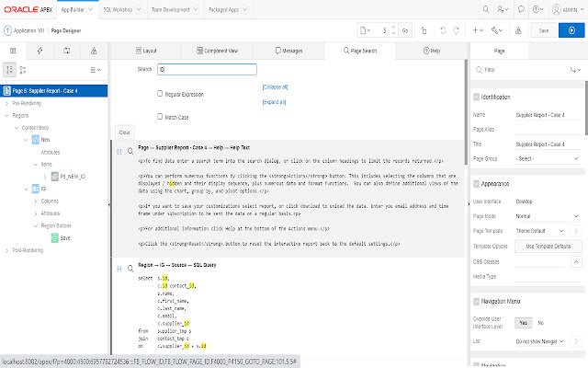The height and width of the screenshot is (368, 588).
Task: Switch to the Layout tab
Action: pos(146,51)
